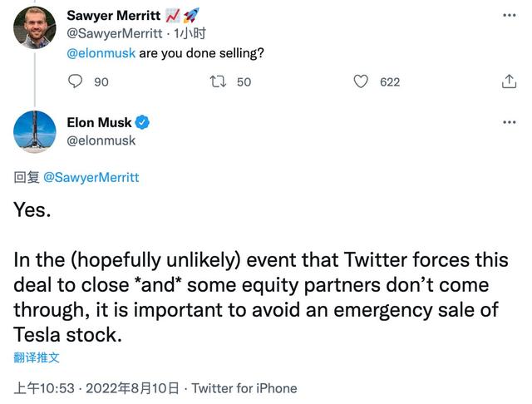Click the 622 likes count
Screen dimensions: 532x404
[x=389, y=81]
